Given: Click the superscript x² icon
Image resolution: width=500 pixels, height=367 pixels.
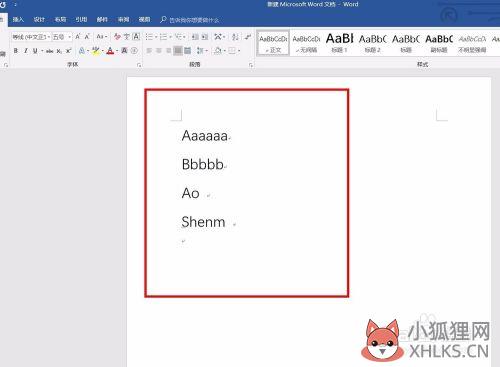Looking at the screenshot, I should point(68,51).
